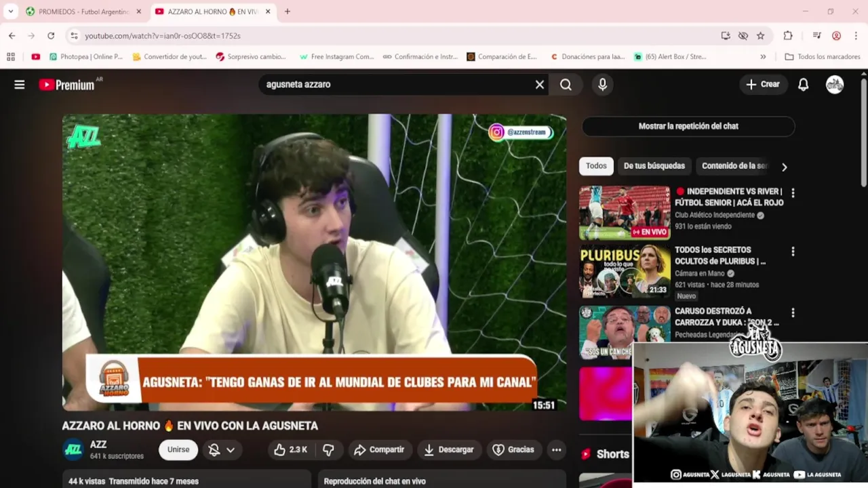Start voice search with microphone
The width and height of the screenshot is (868, 488).
(x=602, y=85)
